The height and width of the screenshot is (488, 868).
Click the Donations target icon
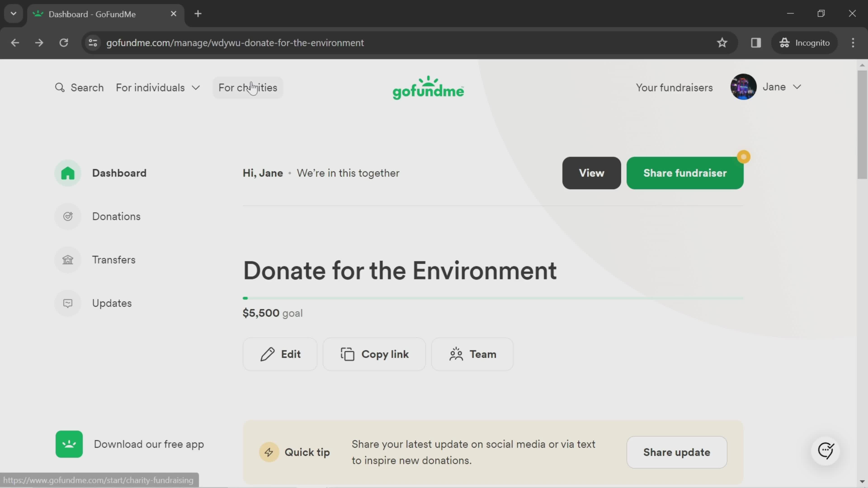coord(68,216)
